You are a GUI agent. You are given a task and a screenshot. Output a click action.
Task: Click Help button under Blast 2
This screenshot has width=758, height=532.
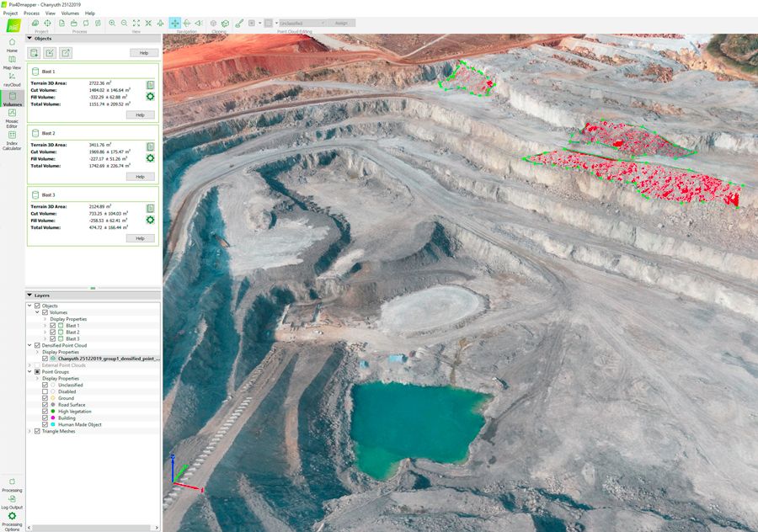(x=140, y=177)
